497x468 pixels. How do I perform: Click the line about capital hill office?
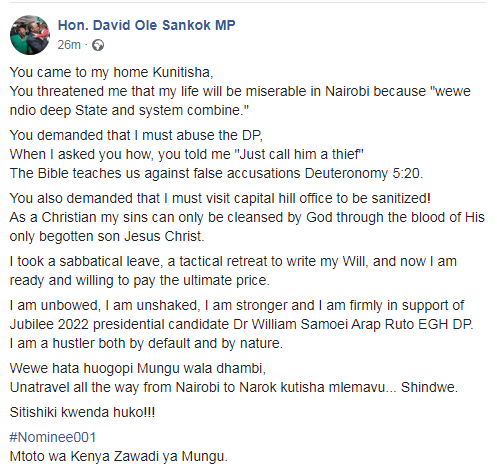220,198
